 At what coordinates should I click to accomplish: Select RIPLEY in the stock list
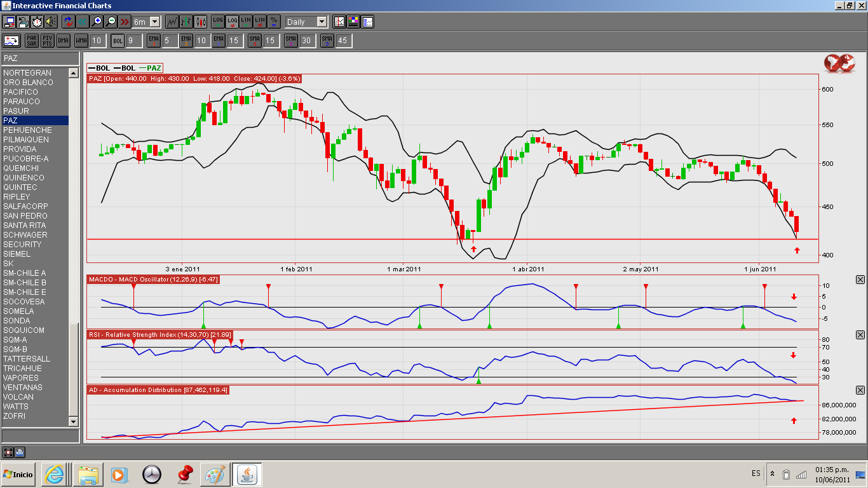tap(34, 197)
